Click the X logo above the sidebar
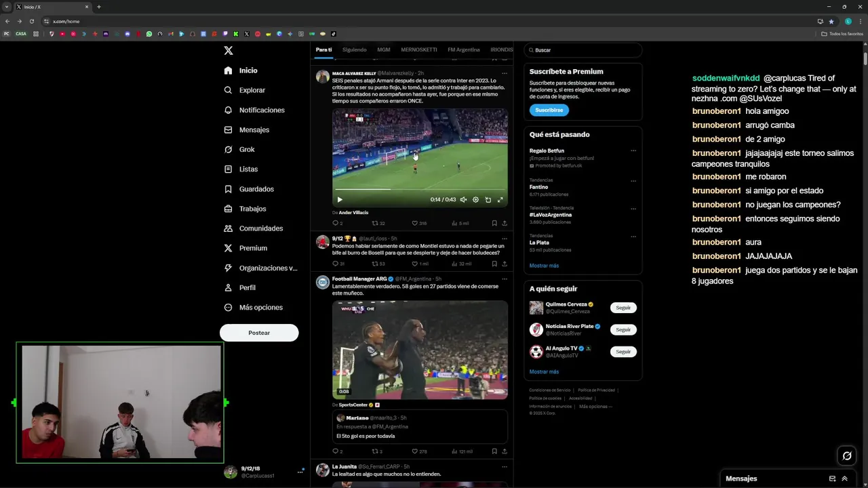The width and height of the screenshot is (868, 488). point(229,50)
